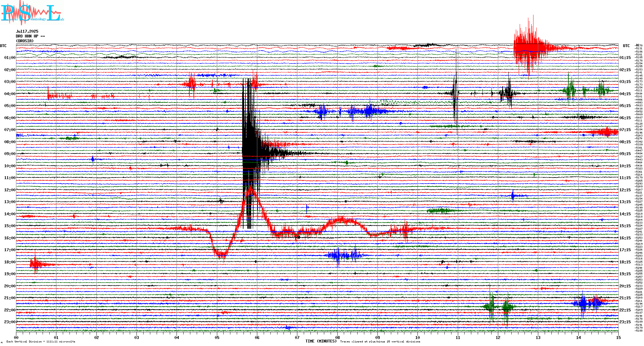Viewport: 644px width, 346px height.
Task: Click minute 01 on the bottom axis
Action: [x=56, y=337]
